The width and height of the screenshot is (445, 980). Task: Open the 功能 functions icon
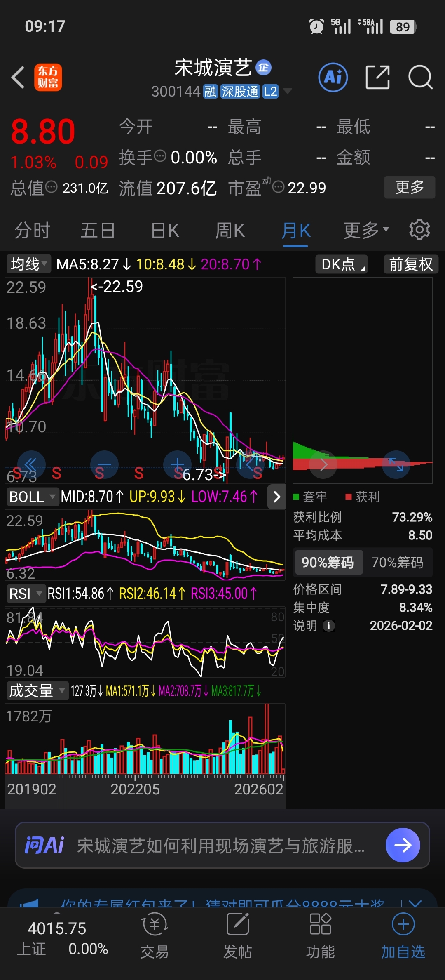(x=320, y=936)
